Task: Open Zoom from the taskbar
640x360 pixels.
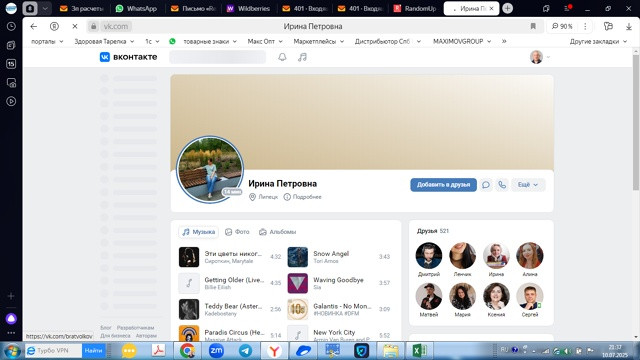Action: click(216, 351)
